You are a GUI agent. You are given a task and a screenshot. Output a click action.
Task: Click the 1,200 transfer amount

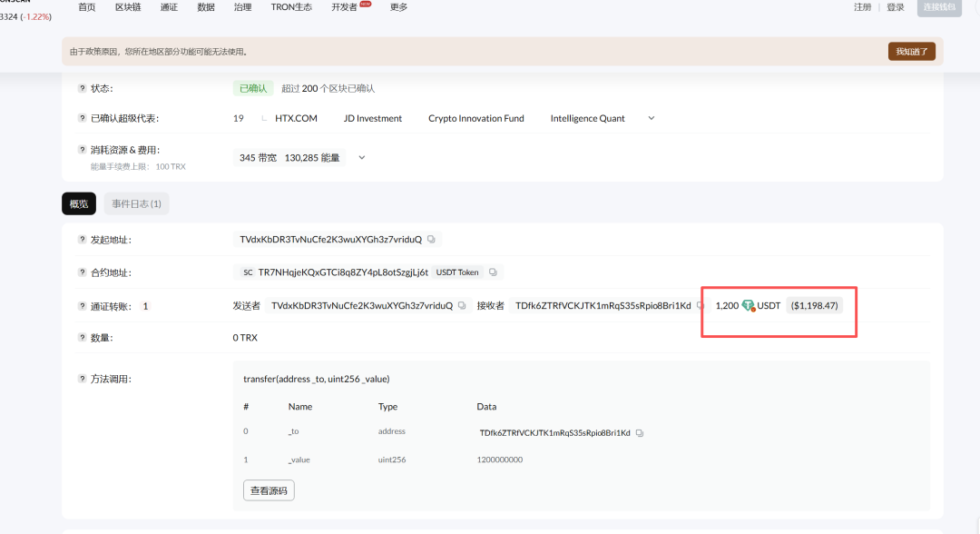[x=727, y=306]
